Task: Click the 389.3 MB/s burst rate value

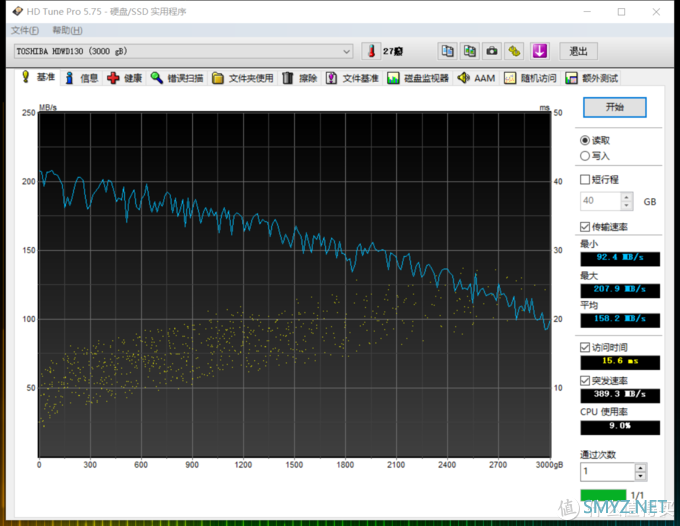Action: [x=620, y=395]
